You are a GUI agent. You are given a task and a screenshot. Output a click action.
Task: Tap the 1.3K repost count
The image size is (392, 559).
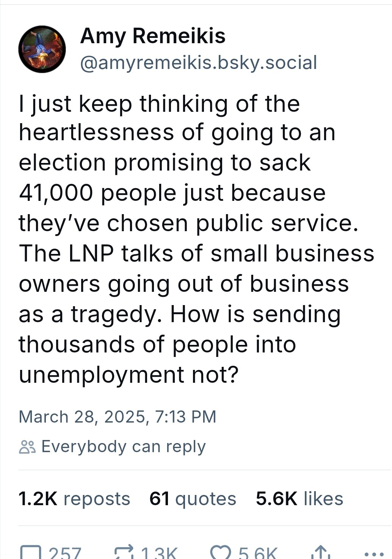159,553
